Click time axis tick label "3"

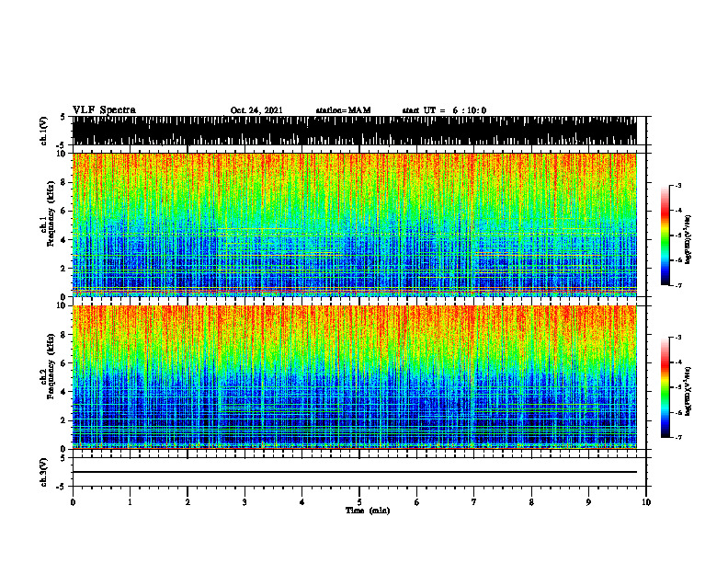pyautogui.click(x=245, y=502)
